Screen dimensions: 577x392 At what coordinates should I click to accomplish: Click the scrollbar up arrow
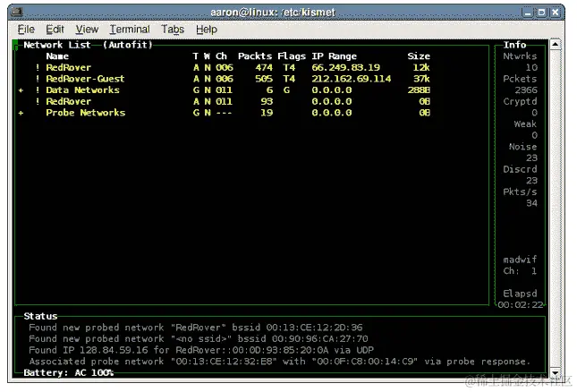pos(556,45)
